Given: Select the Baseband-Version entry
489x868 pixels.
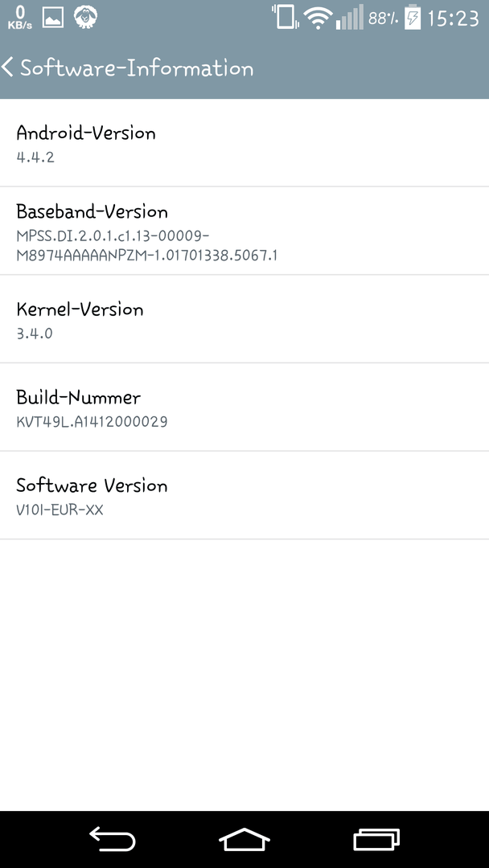Looking at the screenshot, I should pyautogui.click(x=244, y=231).
